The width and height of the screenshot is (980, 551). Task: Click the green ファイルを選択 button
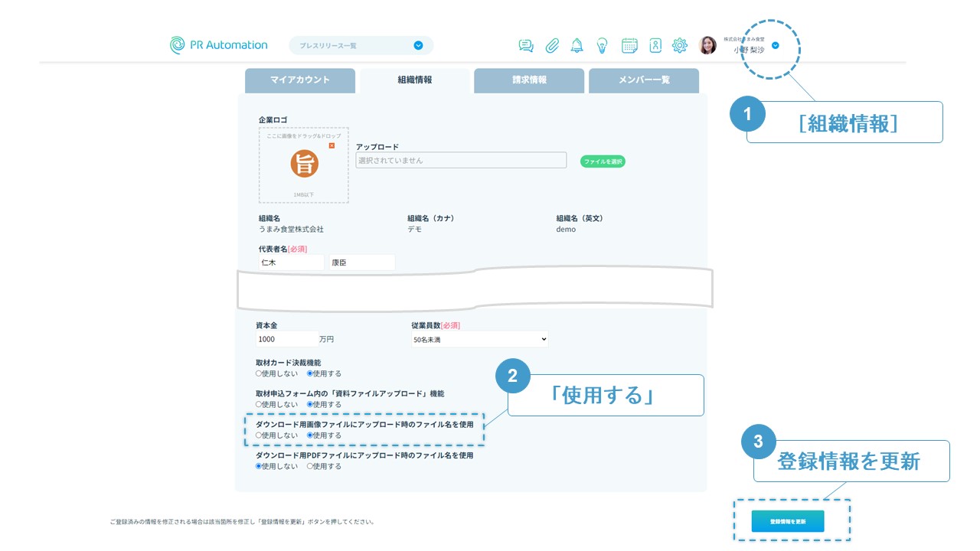[x=603, y=161]
